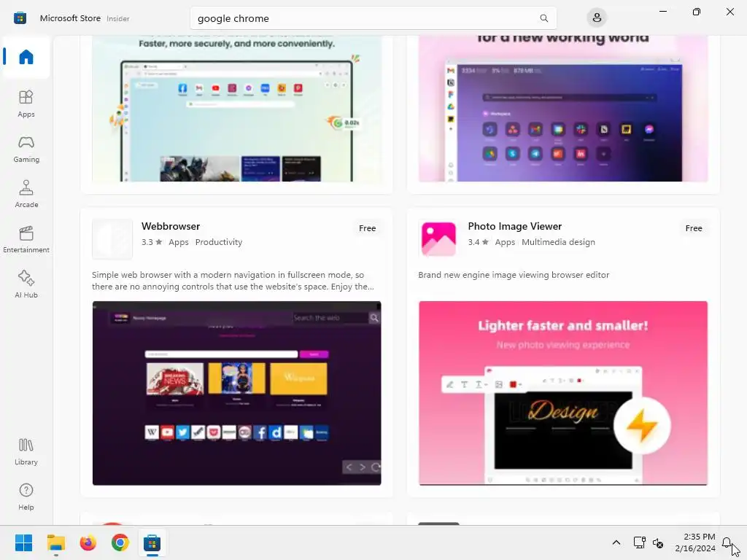Screen dimensions: 747x560
Task: Open the Windows Start menu
Action: click(23, 542)
